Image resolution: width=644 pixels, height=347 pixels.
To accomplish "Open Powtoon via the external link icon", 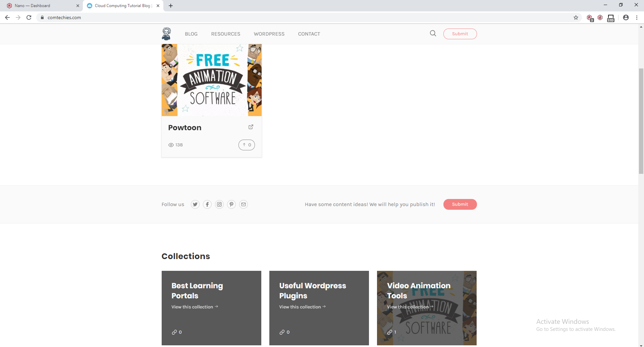I will [x=251, y=127].
